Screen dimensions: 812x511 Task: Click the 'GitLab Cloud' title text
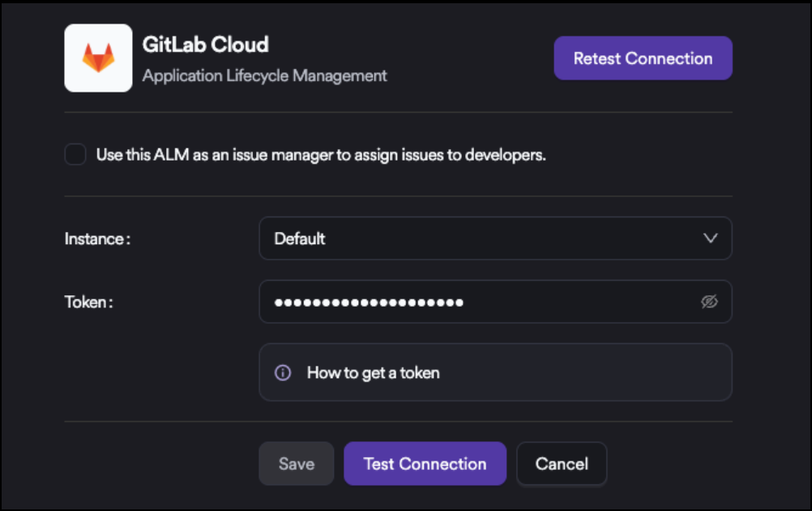pyautogui.click(x=205, y=45)
